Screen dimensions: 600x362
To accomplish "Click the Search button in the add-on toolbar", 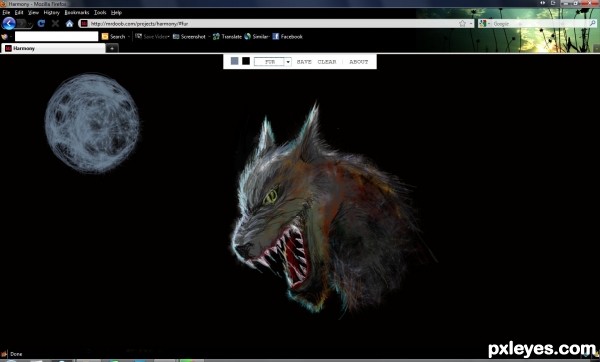I will click(114, 37).
